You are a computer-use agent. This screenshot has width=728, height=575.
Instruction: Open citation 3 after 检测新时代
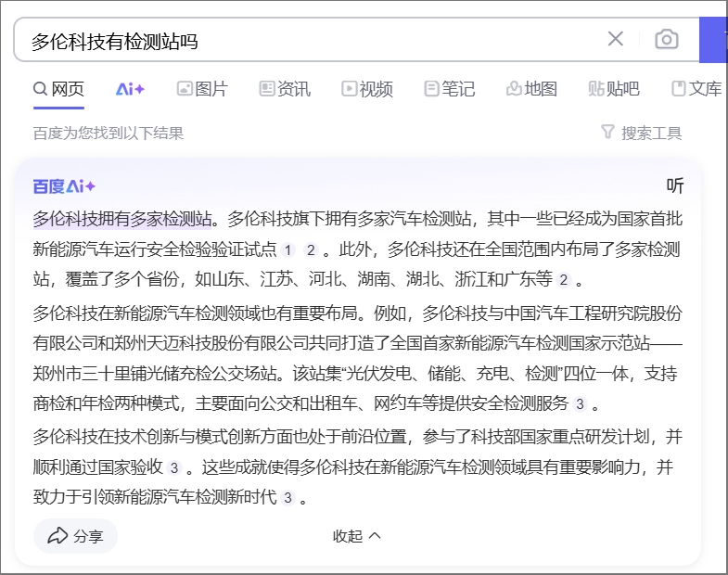click(x=287, y=498)
